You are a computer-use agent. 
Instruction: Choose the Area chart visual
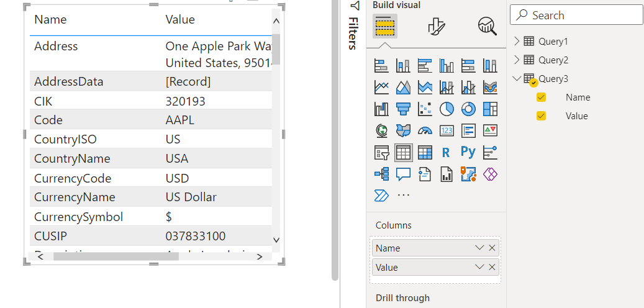[x=403, y=87]
